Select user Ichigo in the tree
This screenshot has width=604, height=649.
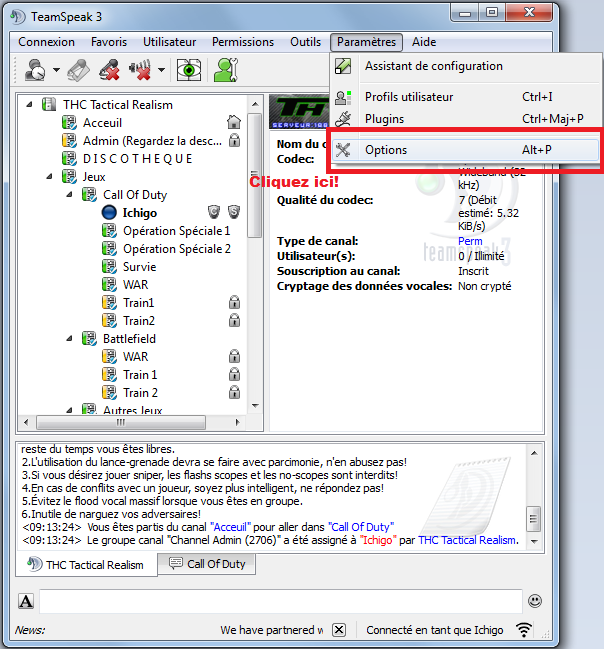(x=140, y=213)
